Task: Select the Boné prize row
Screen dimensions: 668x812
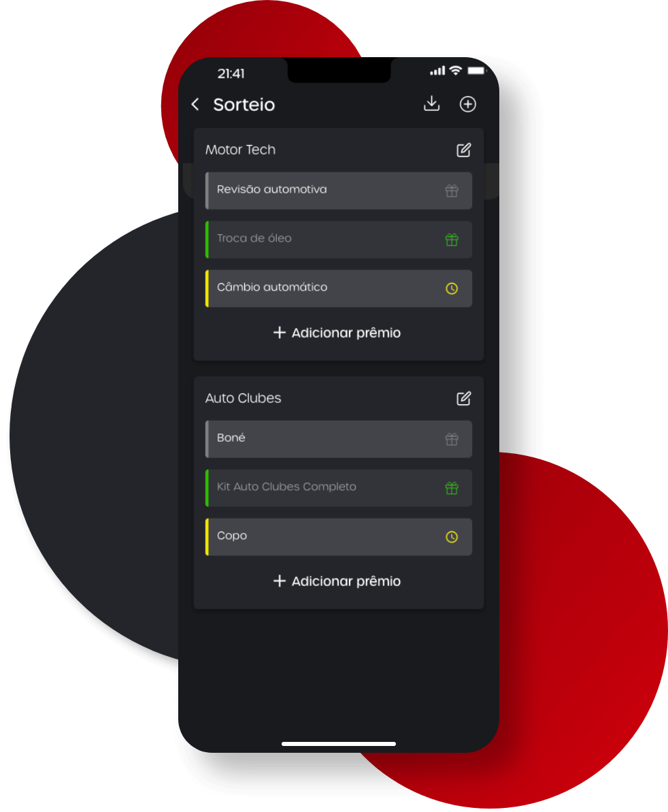Action: pyautogui.click(x=338, y=439)
